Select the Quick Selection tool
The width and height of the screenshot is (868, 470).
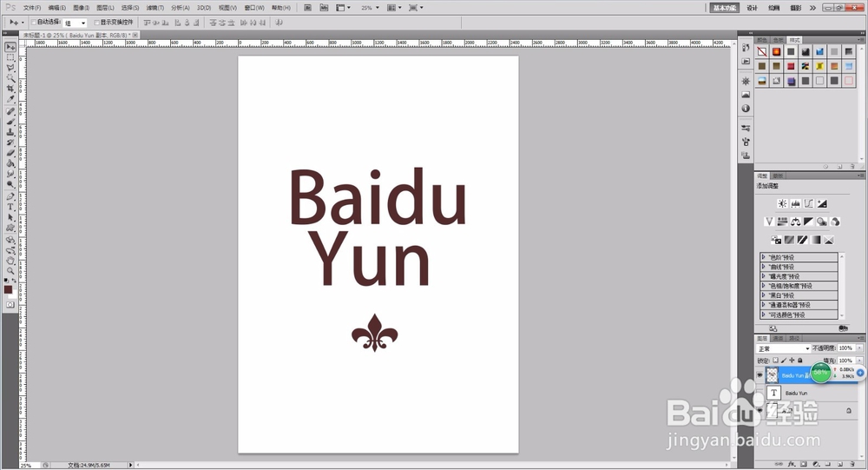(x=10, y=79)
